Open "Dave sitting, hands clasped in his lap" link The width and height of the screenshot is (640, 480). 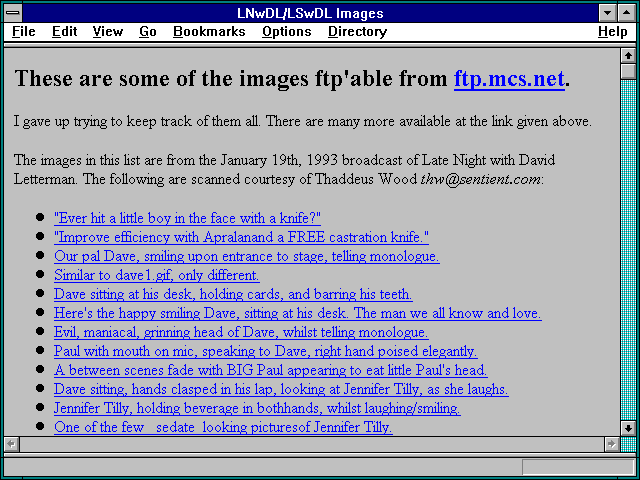281,389
